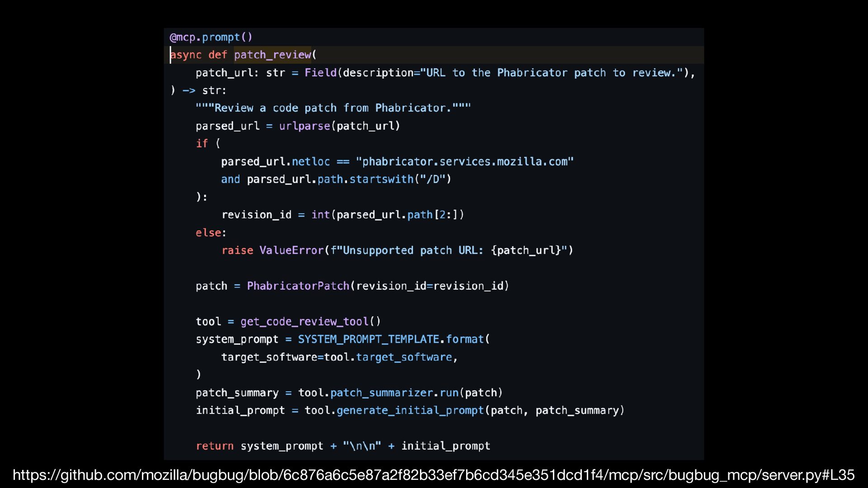This screenshot has height=488, width=868.
Task: Click the docstring 'Review a code patch'
Action: (x=333, y=108)
